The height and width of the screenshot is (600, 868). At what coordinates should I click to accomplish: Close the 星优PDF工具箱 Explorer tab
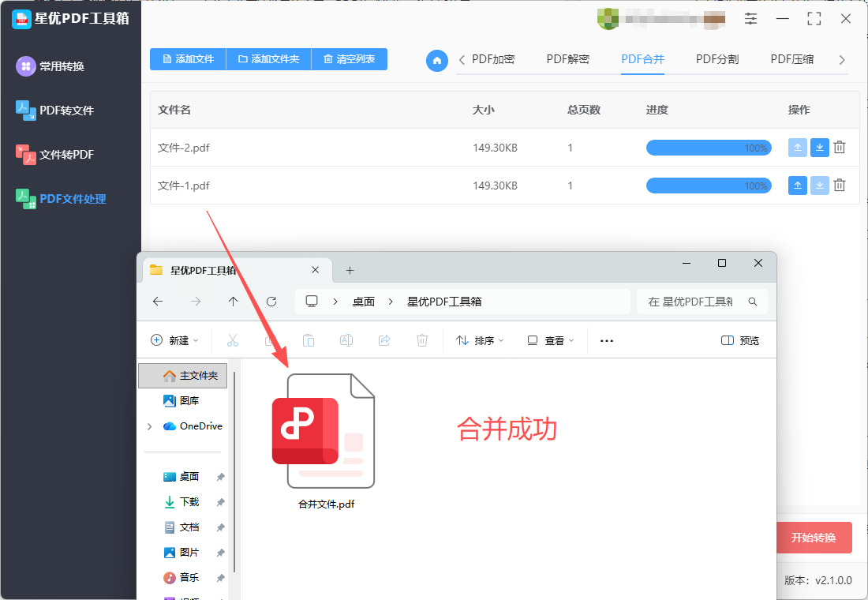315,270
